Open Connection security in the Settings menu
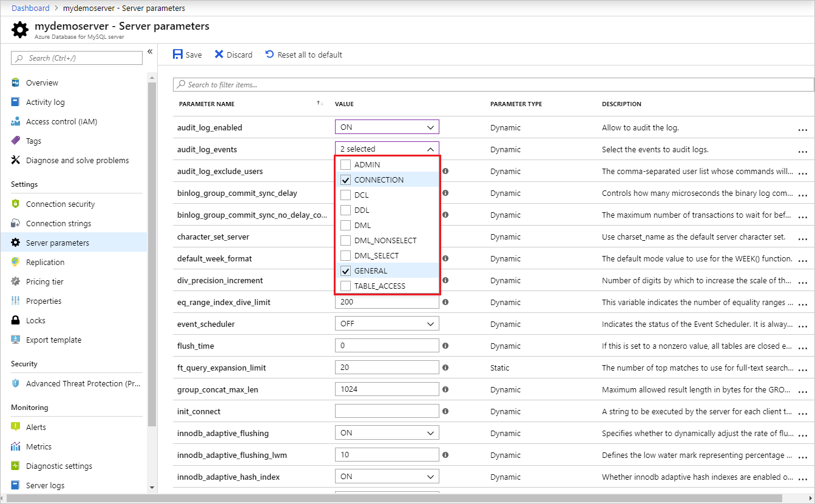 (x=60, y=204)
